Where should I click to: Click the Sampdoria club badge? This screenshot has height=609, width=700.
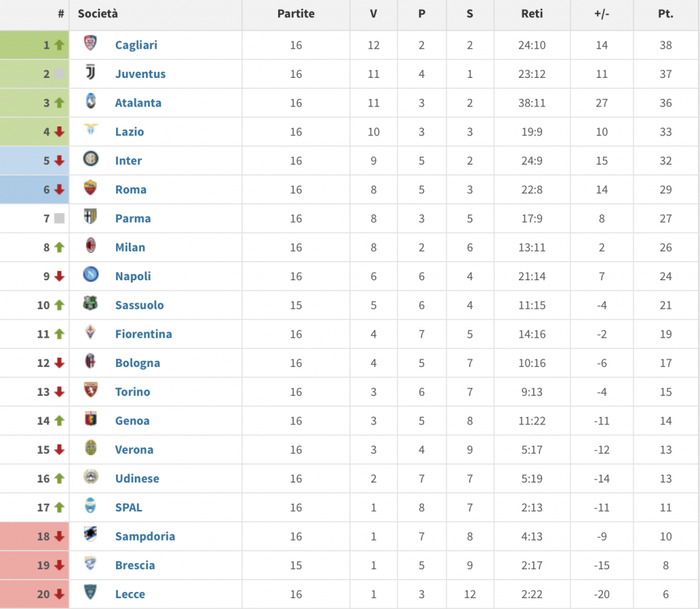(x=90, y=535)
